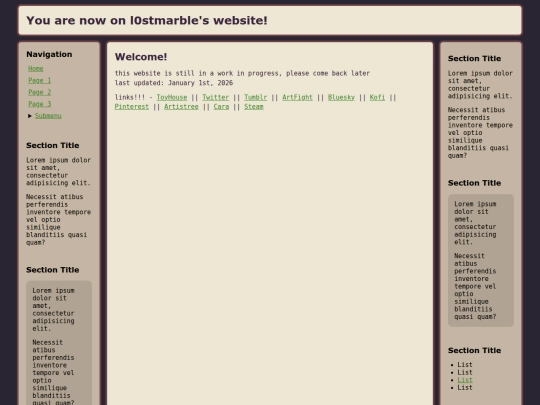Open the Cara link
The height and width of the screenshot is (405, 540).
tap(221, 107)
